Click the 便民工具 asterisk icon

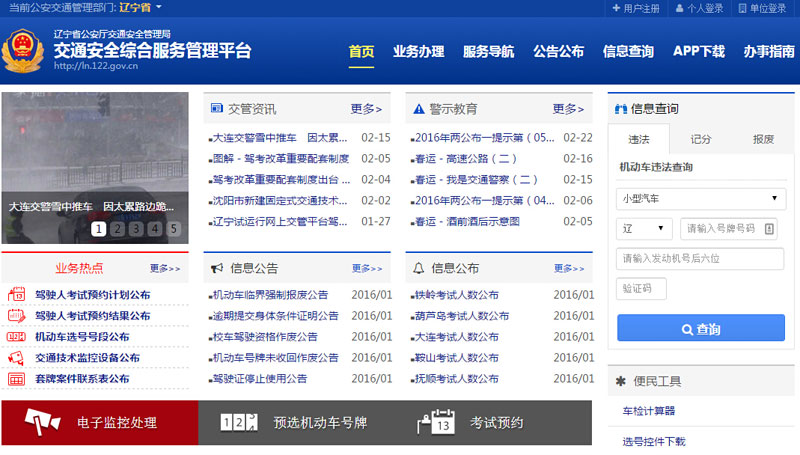pyautogui.click(x=620, y=381)
